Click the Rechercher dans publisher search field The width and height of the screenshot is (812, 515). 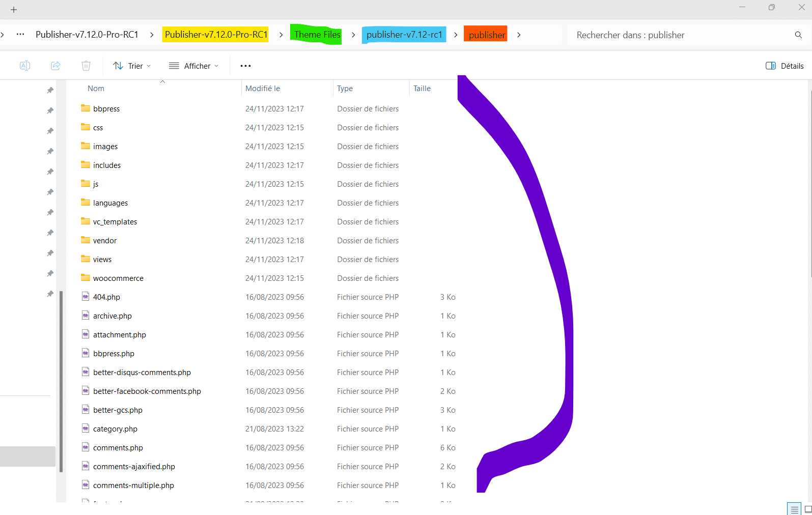[x=677, y=35]
